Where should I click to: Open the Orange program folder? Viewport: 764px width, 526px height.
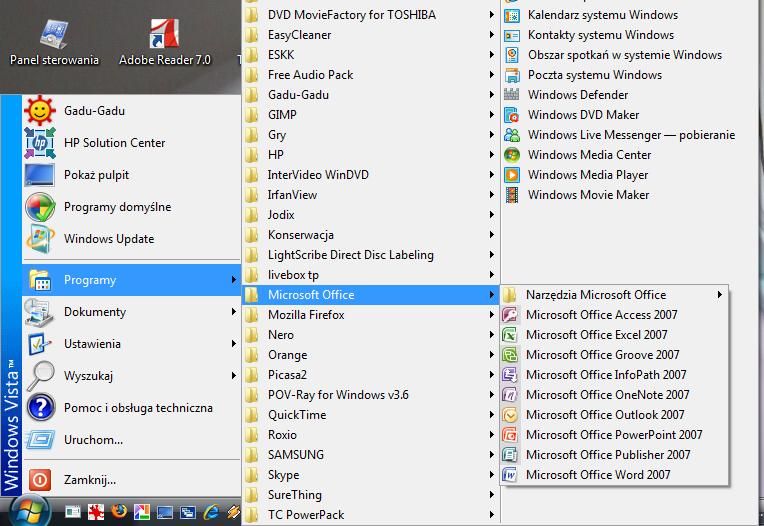click(370, 355)
